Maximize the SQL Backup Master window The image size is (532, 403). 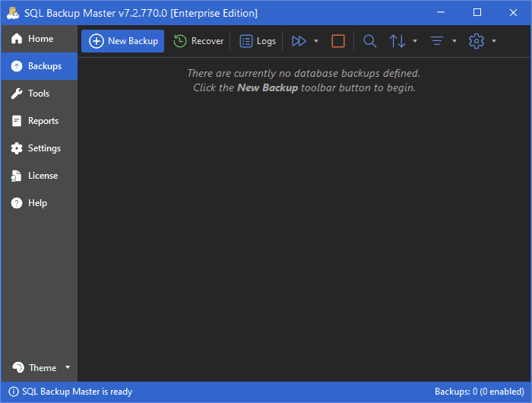[x=477, y=13]
